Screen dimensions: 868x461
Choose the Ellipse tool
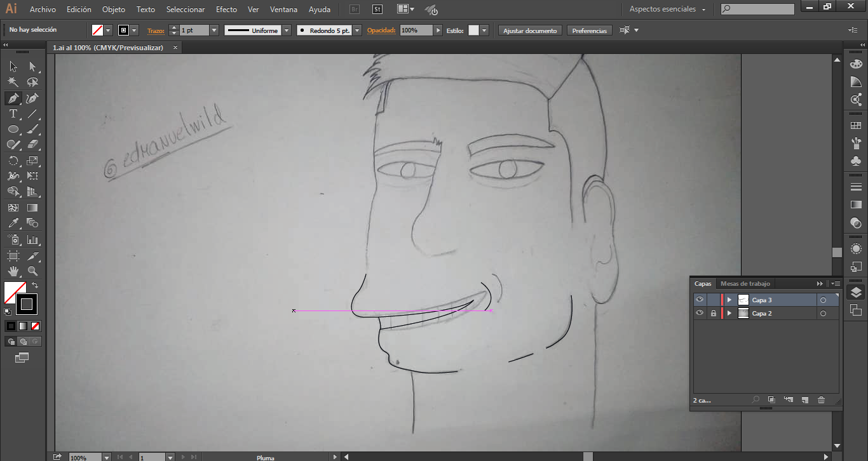[x=13, y=130]
